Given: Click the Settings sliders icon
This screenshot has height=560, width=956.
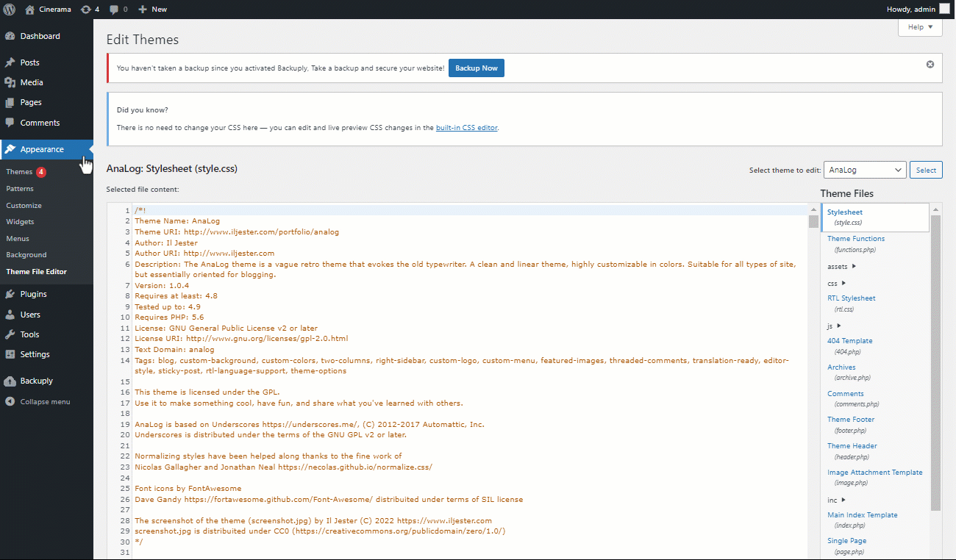Looking at the screenshot, I should [10, 354].
